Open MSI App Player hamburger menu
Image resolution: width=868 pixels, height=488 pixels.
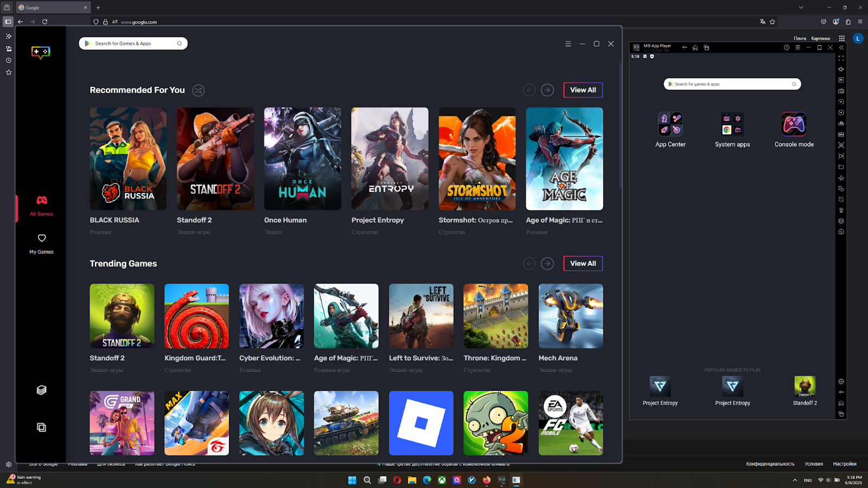click(x=797, y=48)
